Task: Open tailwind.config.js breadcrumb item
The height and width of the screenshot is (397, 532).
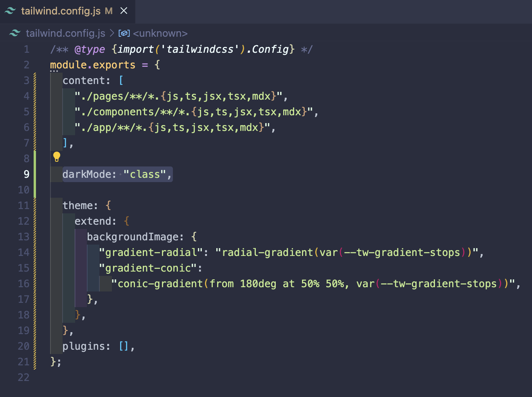Action: (65, 33)
